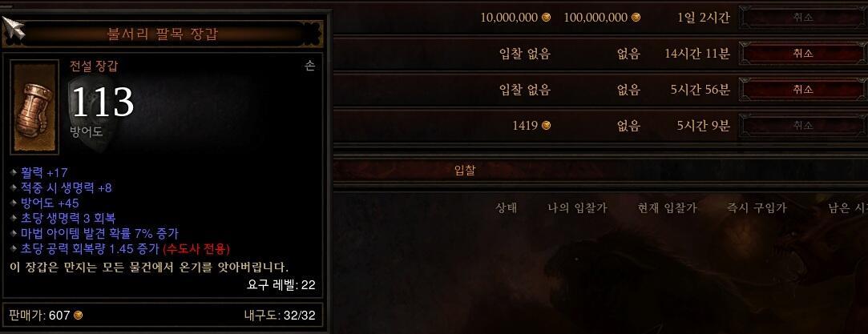Click the gold coin beside 100,000,000
Screen dimensions: 868x334
tap(636, 17)
